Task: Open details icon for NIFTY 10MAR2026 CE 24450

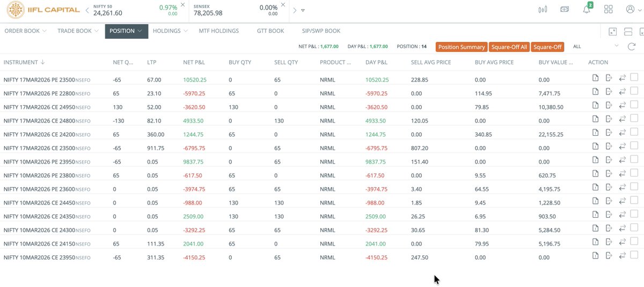Action: [596, 200]
